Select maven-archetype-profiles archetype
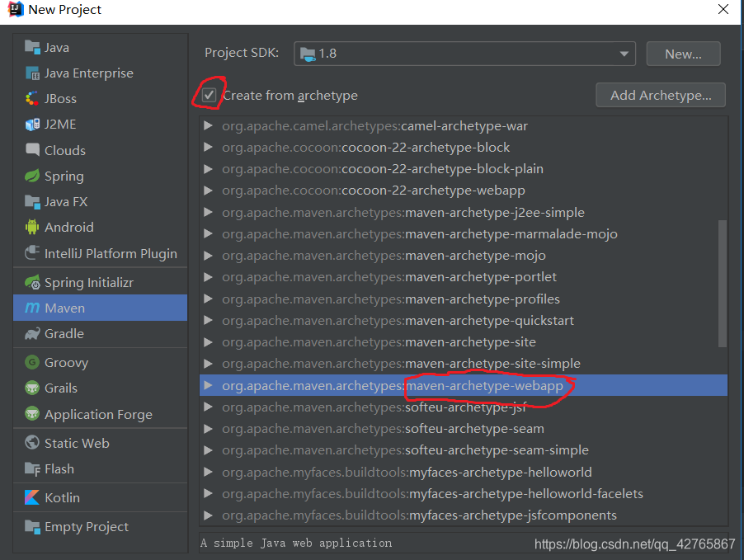The width and height of the screenshot is (744, 560). pos(464,299)
